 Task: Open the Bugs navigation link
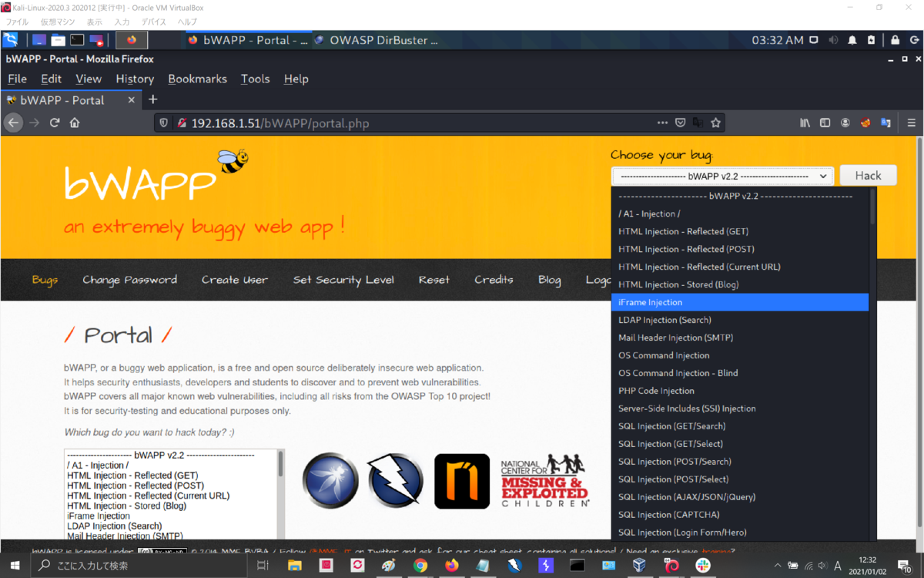tap(45, 280)
